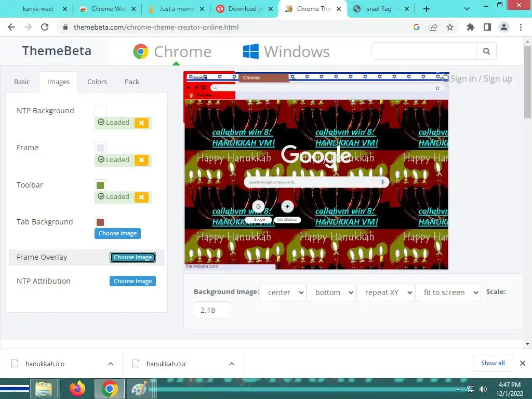
Task: Open the tab search chevron
Action: coord(467,9)
